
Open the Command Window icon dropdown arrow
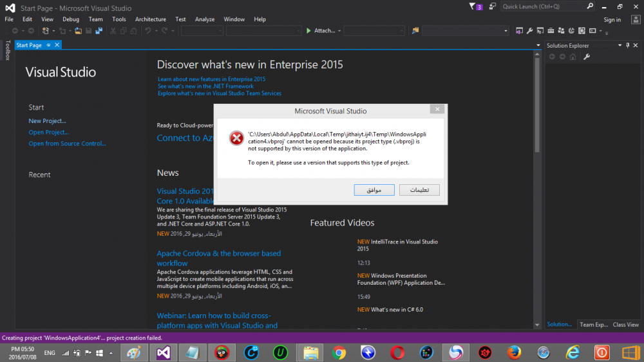[x=600, y=31]
